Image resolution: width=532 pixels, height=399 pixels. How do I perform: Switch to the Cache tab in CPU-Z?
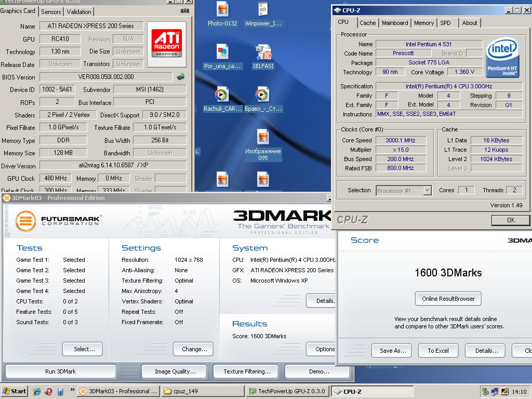(368, 23)
